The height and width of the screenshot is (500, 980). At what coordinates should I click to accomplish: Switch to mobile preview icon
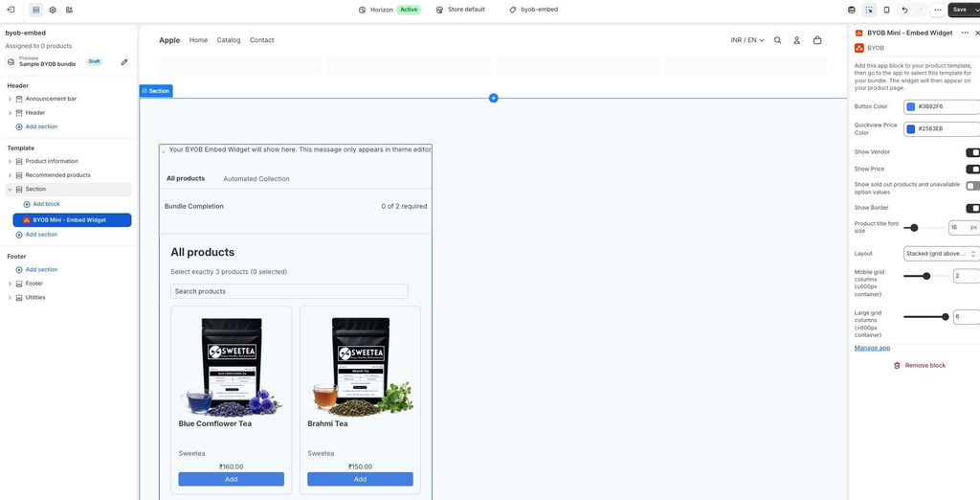[x=886, y=10]
